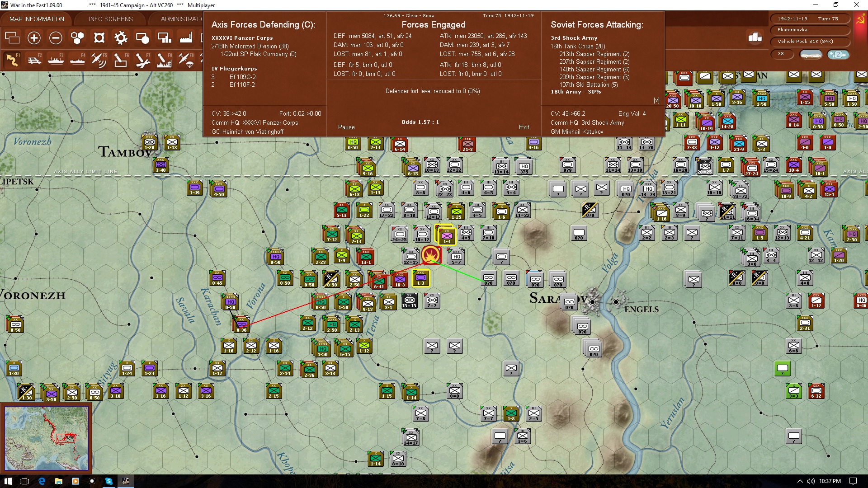Exit the combat report window
Image resolution: width=868 pixels, height=488 pixels.
(x=524, y=127)
